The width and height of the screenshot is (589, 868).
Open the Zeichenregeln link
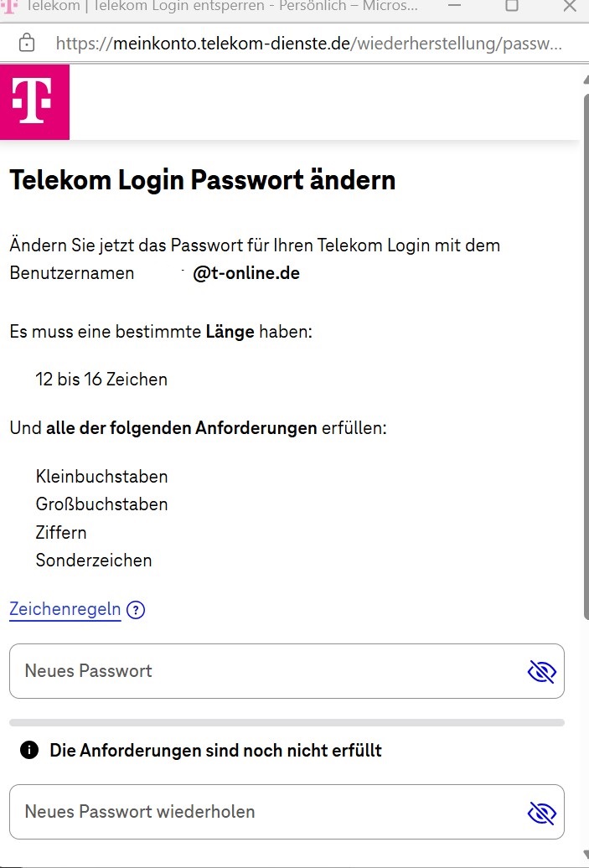click(x=65, y=609)
